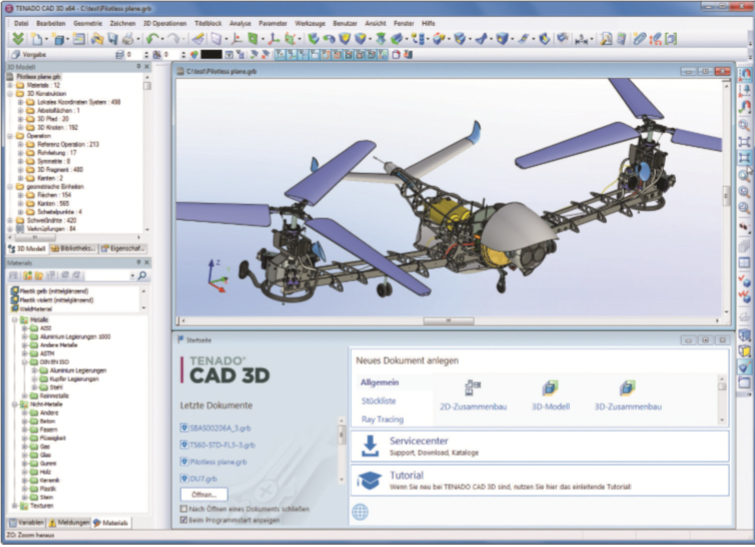Create a new 2D-Zusammenbau document

click(473, 396)
